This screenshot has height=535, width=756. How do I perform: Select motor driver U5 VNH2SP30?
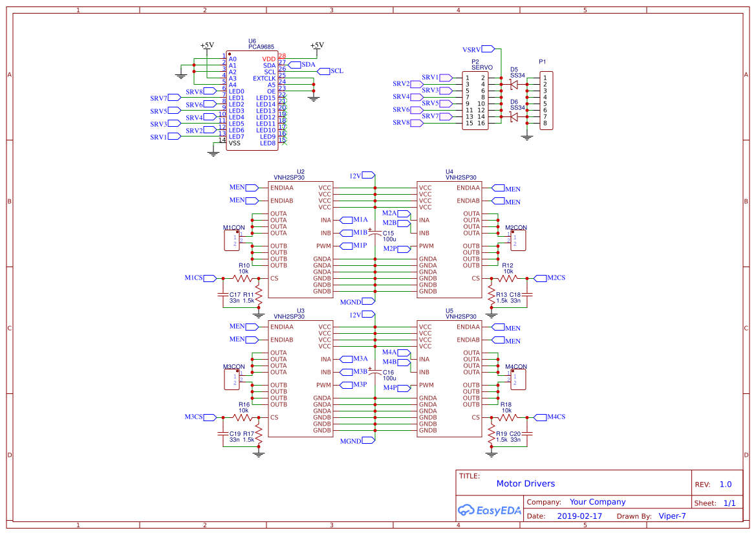click(449, 378)
